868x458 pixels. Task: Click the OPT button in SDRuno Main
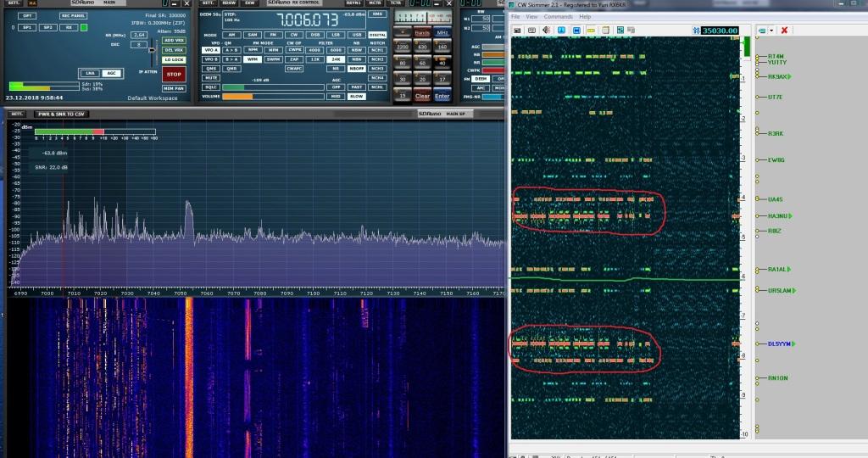(27, 16)
